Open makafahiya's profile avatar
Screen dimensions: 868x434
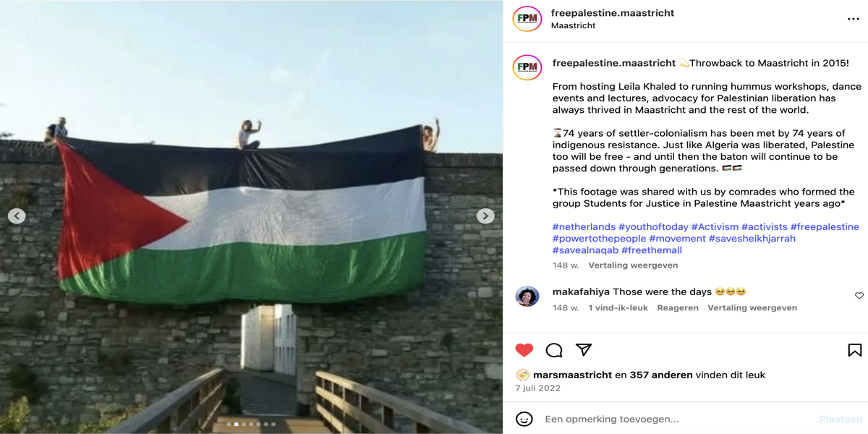click(527, 296)
